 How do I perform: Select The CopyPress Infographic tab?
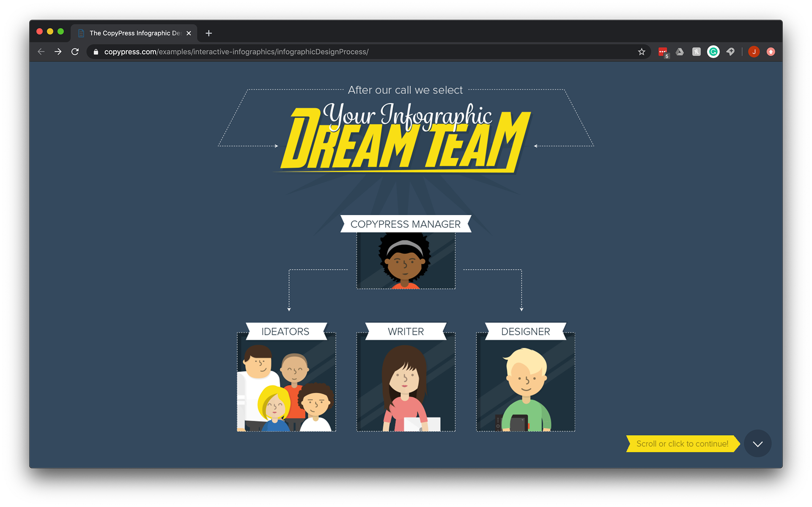pos(134,33)
